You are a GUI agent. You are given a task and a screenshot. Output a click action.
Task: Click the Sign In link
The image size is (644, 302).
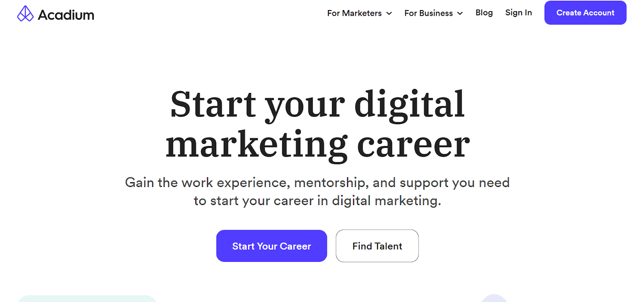(518, 12)
